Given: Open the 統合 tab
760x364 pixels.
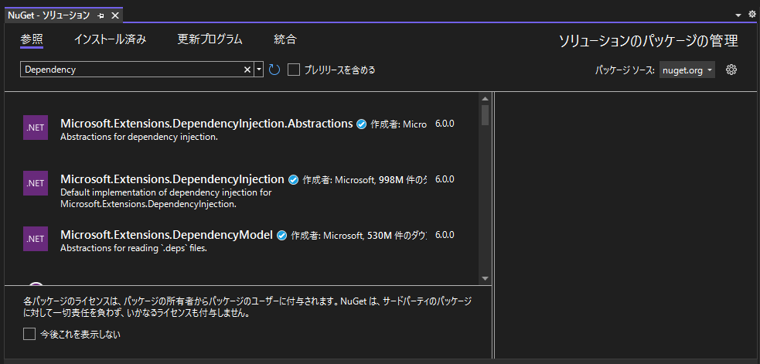Looking at the screenshot, I should click(285, 39).
